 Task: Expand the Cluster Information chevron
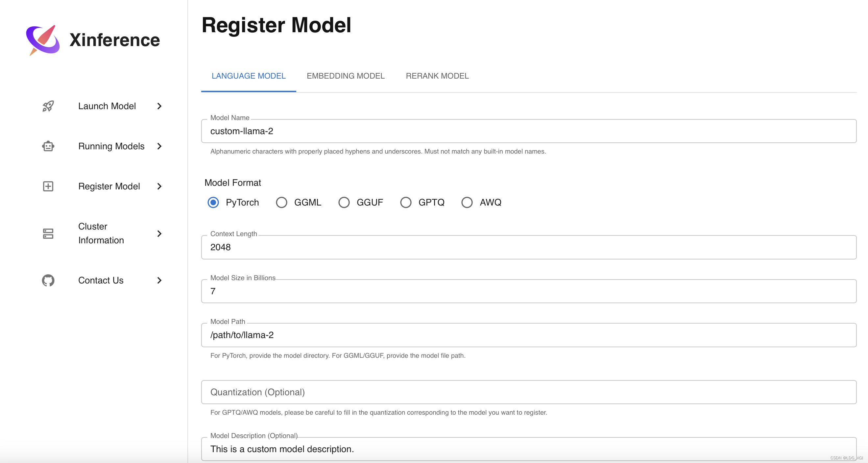[x=159, y=233]
